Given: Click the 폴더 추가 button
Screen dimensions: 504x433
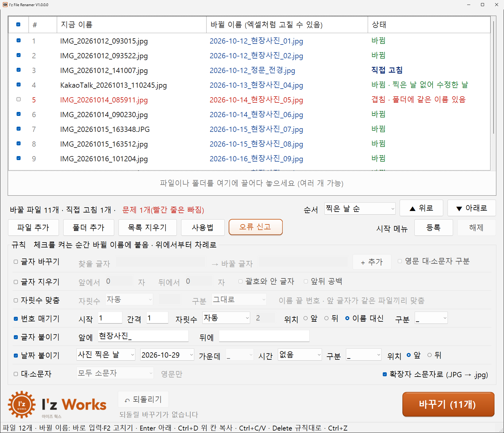Looking at the screenshot, I should [x=88, y=227].
